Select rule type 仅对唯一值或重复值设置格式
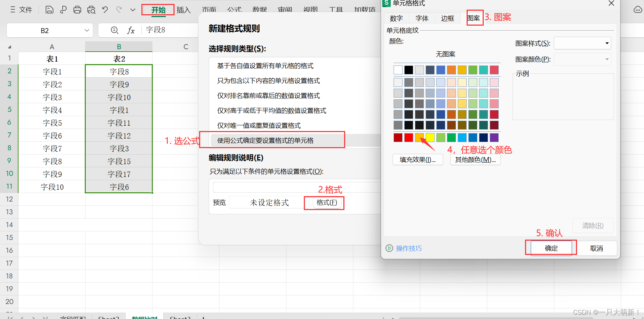The height and width of the screenshot is (319, 644). click(x=259, y=126)
